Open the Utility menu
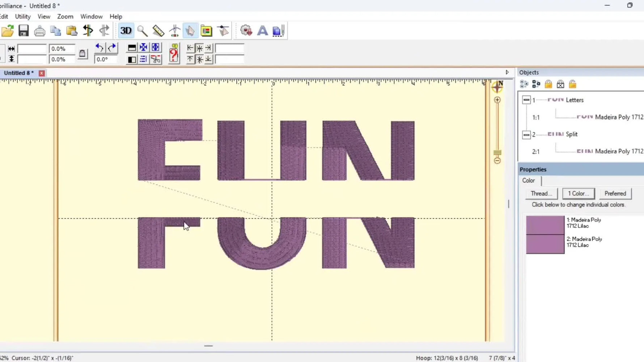644x362 pixels. coord(23,17)
